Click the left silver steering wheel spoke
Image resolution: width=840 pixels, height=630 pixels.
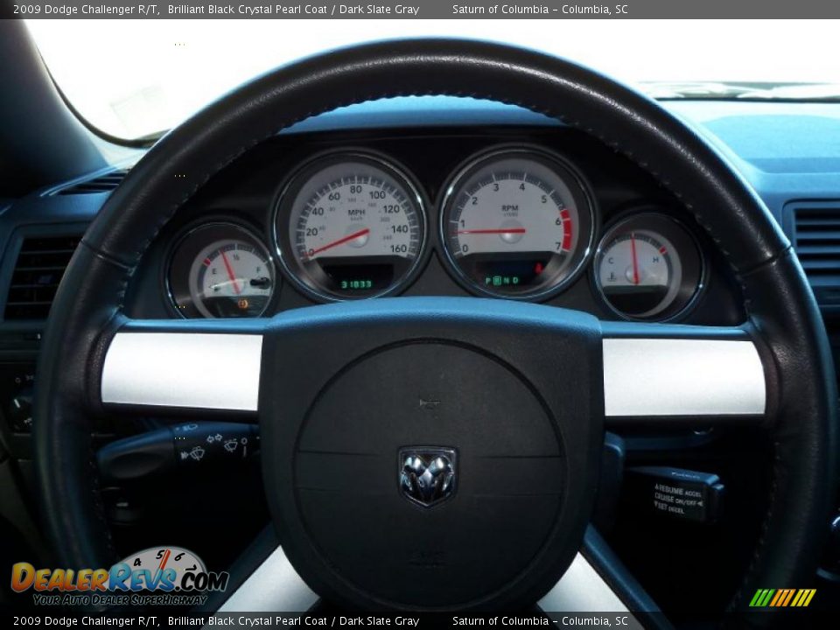click(x=182, y=372)
